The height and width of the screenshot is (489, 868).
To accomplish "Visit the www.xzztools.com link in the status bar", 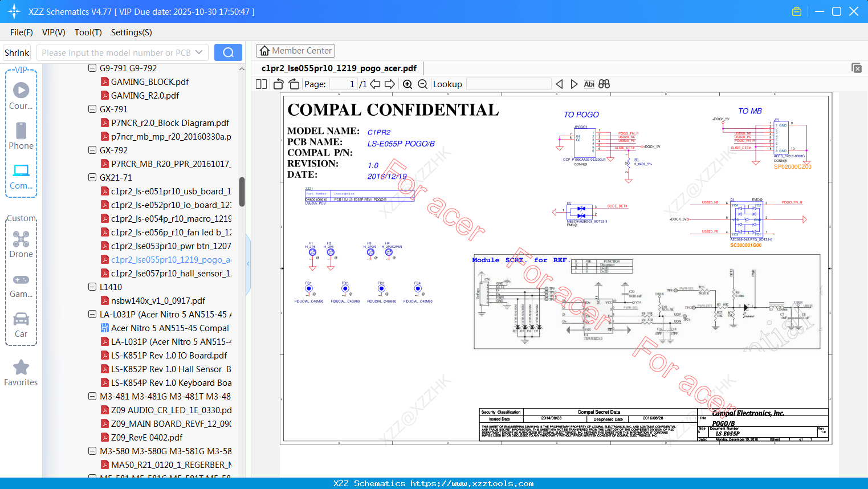I will pos(472,483).
